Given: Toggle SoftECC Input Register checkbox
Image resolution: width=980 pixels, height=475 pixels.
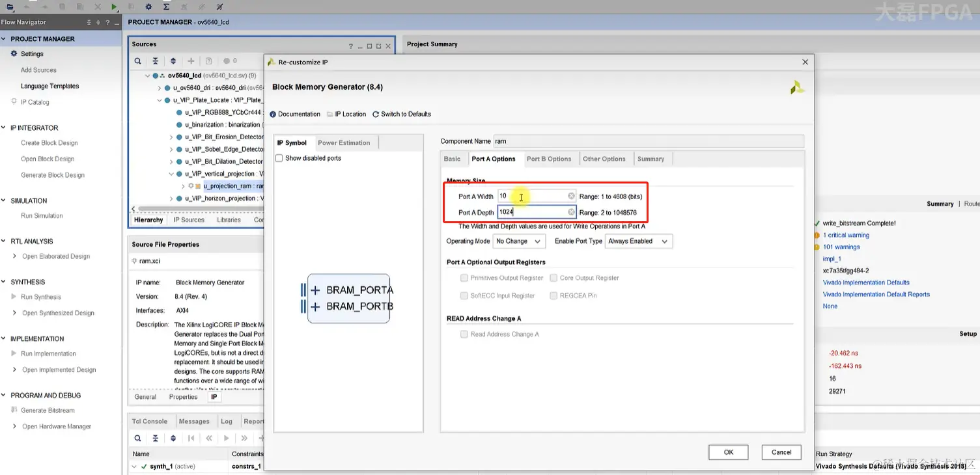Looking at the screenshot, I should [464, 295].
